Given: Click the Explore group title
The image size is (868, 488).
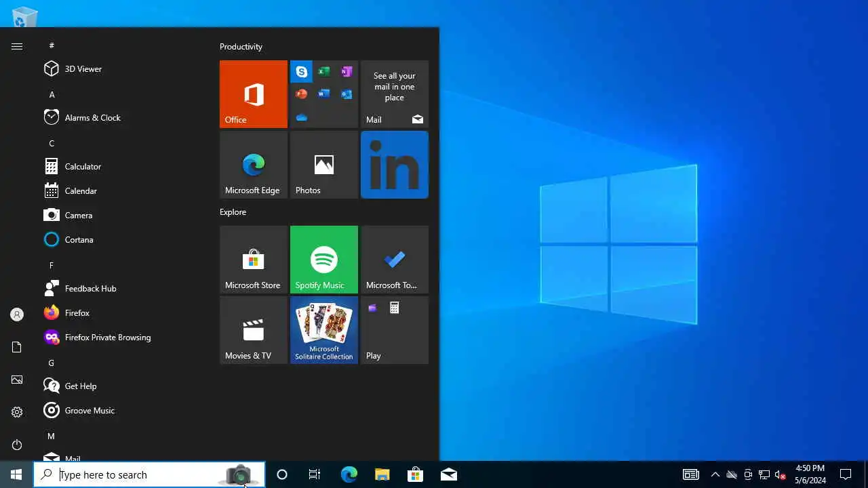Looking at the screenshot, I should point(233,211).
